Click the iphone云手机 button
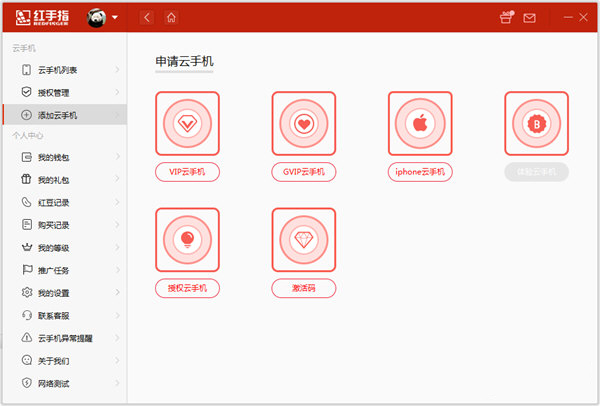The height and width of the screenshot is (406, 600). [420, 172]
